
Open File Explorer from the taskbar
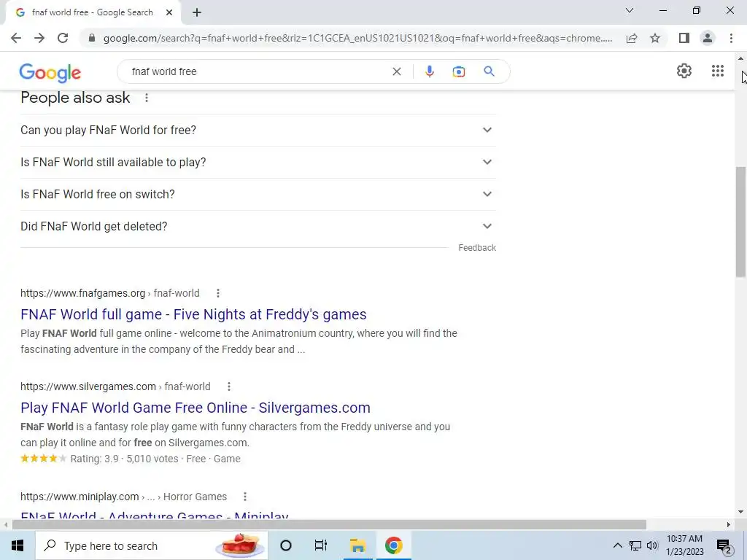pyautogui.click(x=357, y=545)
